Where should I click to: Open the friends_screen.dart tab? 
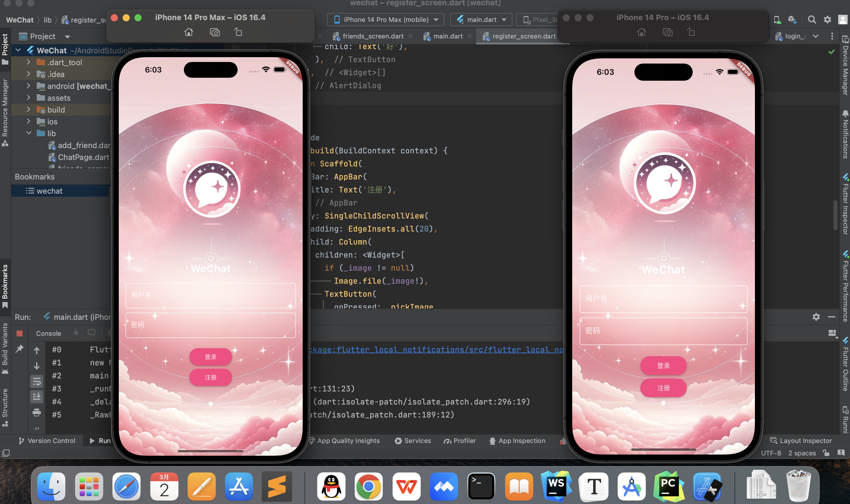pos(373,36)
